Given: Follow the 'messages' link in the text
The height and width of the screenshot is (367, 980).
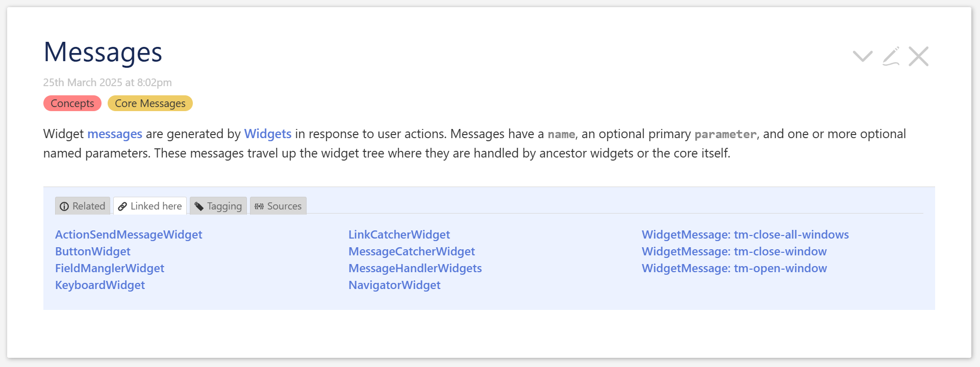Looking at the screenshot, I should (115, 134).
